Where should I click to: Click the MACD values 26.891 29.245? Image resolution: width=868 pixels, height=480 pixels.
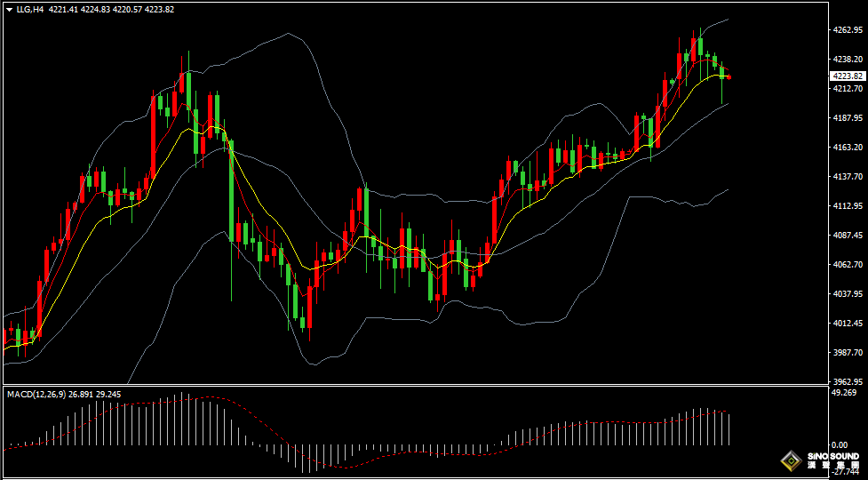click(x=97, y=394)
